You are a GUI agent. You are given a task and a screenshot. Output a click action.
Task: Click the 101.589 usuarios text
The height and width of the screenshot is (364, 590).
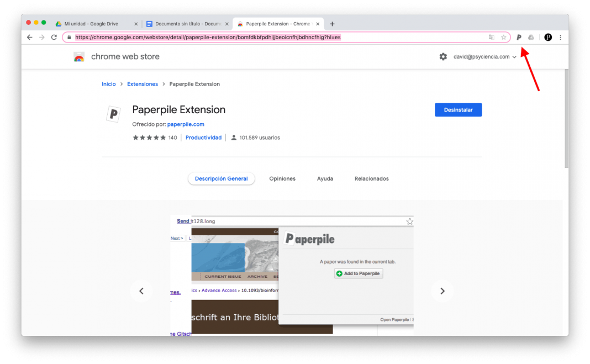(260, 138)
